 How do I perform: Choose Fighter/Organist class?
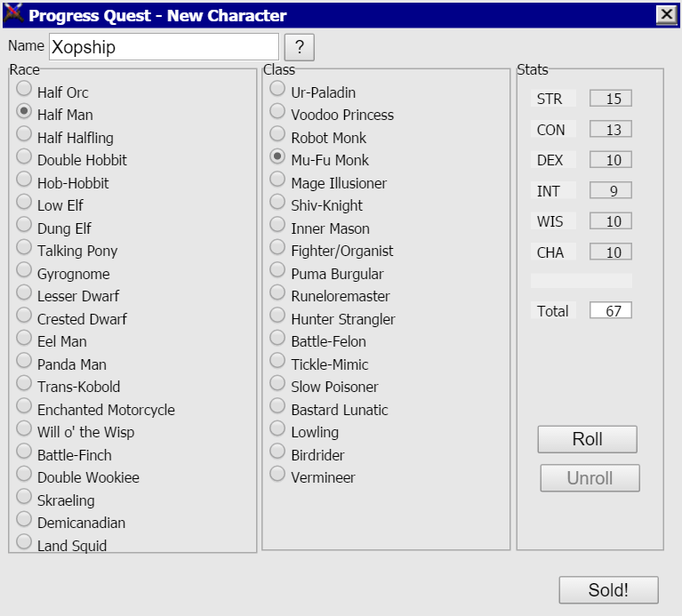click(277, 247)
